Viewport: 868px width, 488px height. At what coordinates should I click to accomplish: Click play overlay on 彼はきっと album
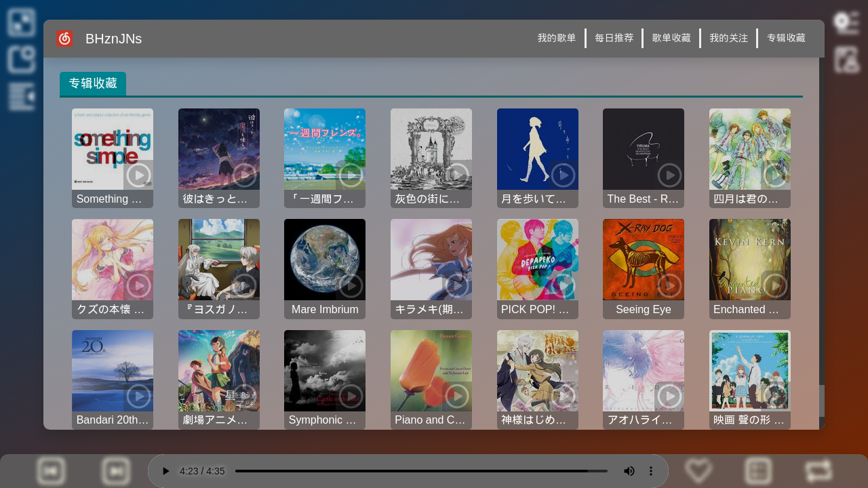coord(245,175)
